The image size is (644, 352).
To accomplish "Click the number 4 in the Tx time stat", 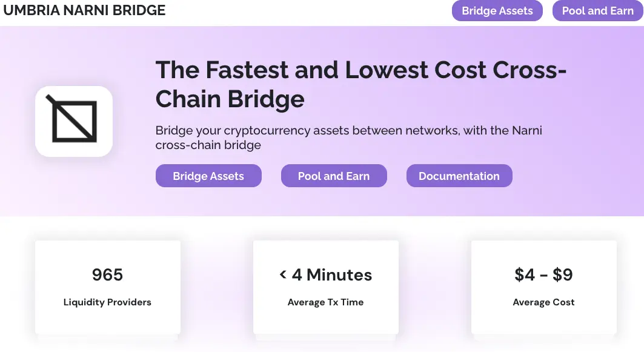I will (297, 275).
